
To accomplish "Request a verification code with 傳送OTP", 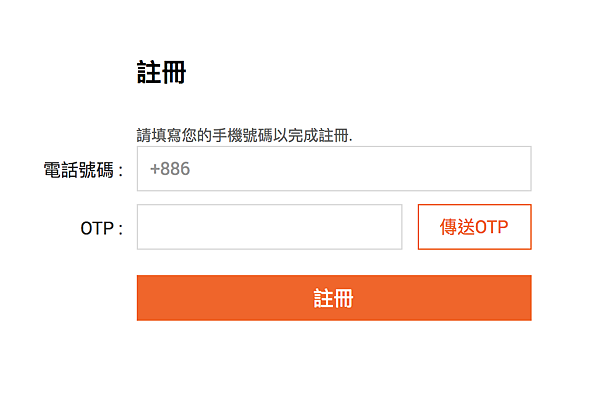I will click(x=474, y=227).
